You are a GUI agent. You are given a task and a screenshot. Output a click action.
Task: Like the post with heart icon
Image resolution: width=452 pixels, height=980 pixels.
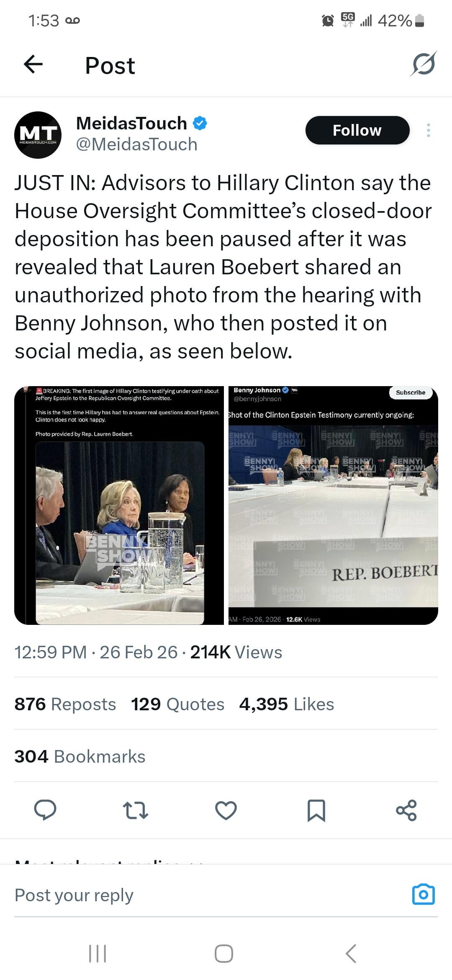(226, 810)
